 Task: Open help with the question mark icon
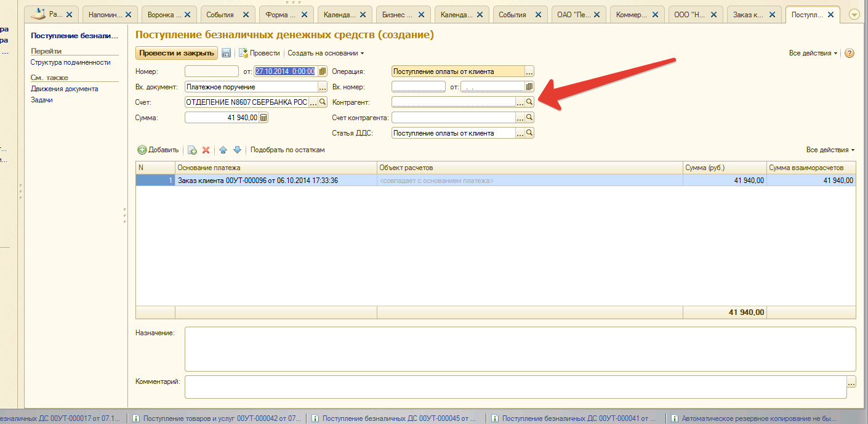(850, 54)
